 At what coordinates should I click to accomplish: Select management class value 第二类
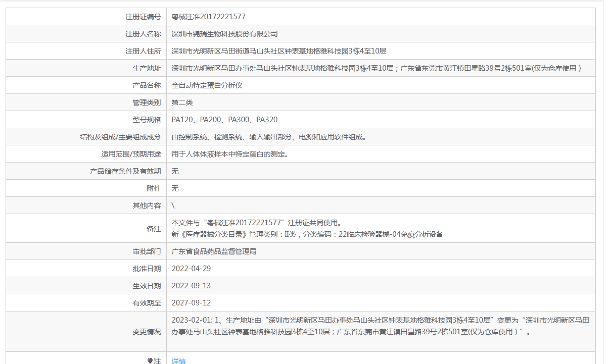pyautogui.click(x=182, y=102)
